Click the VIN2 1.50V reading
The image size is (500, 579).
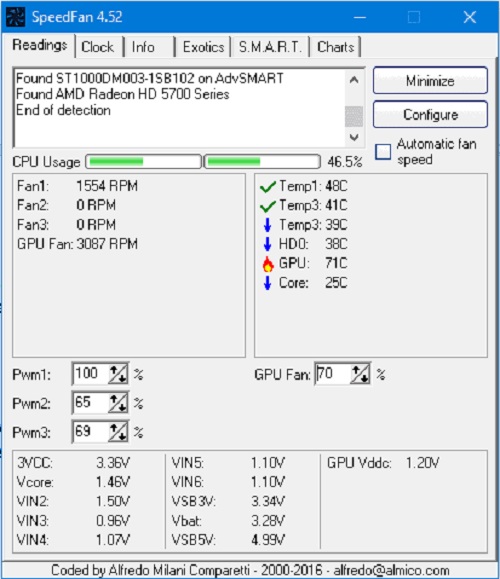pyautogui.click(x=73, y=501)
